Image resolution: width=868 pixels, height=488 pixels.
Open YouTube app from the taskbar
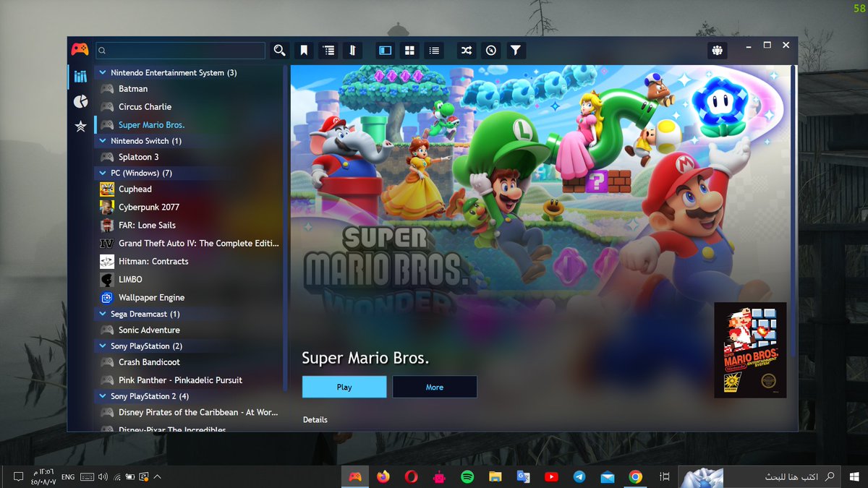(x=551, y=477)
